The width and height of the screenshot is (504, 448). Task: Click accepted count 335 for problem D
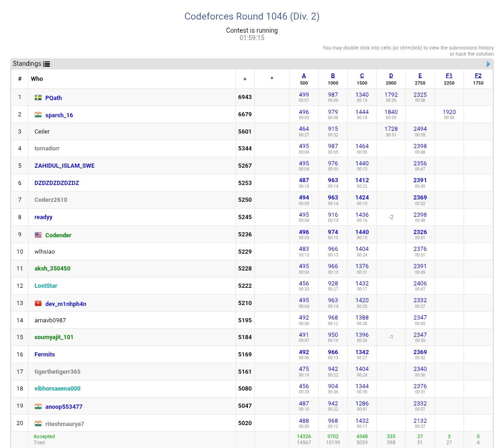(391, 436)
